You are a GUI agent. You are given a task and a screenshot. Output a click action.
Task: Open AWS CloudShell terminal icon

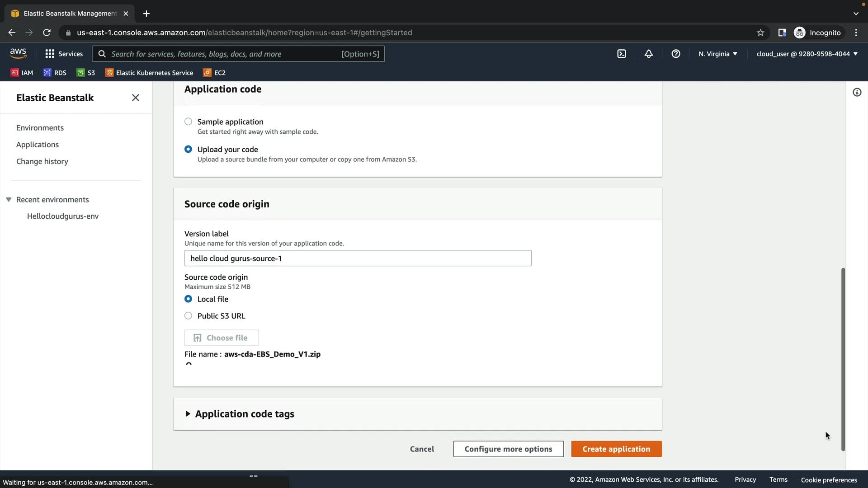click(622, 54)
